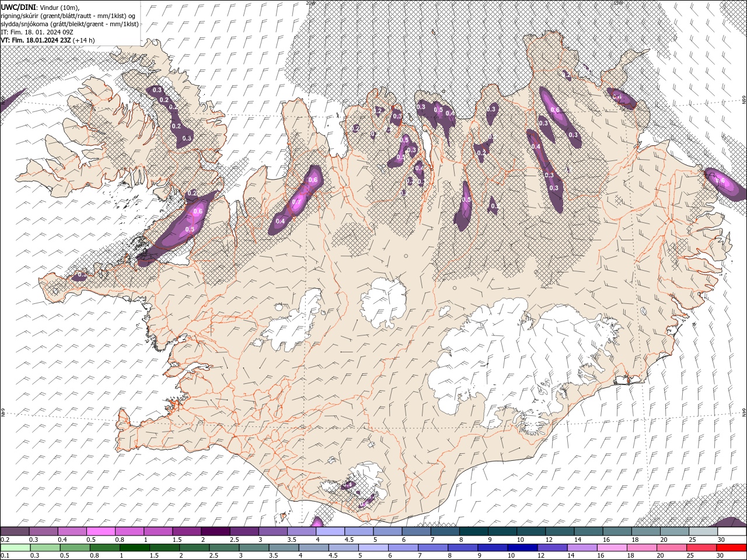Screen dimensions: 747x560
Task: Pick top-row legend swatch between 0.4 and 0.5
Action: point(72,531)
